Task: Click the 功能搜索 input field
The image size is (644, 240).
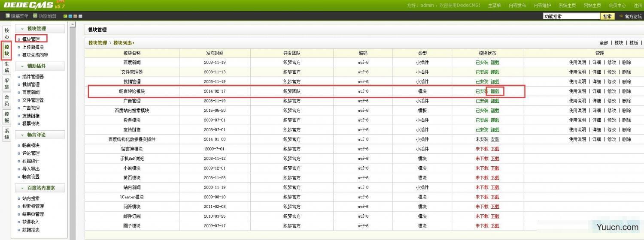Action: 571,16
